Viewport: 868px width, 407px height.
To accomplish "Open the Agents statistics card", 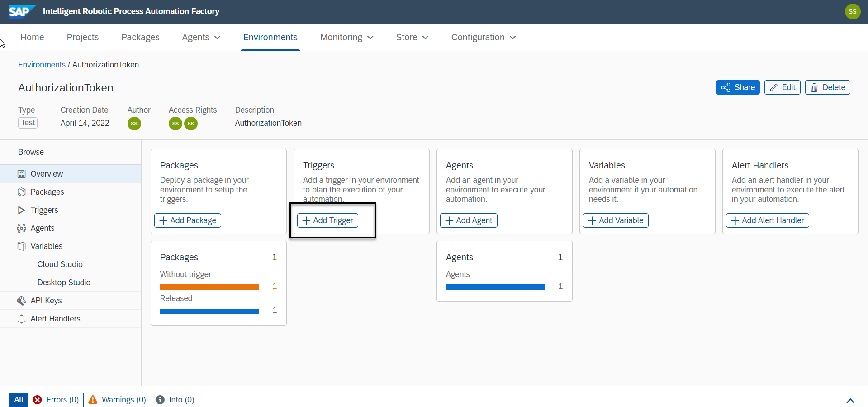I will click(x=504, y=271).
